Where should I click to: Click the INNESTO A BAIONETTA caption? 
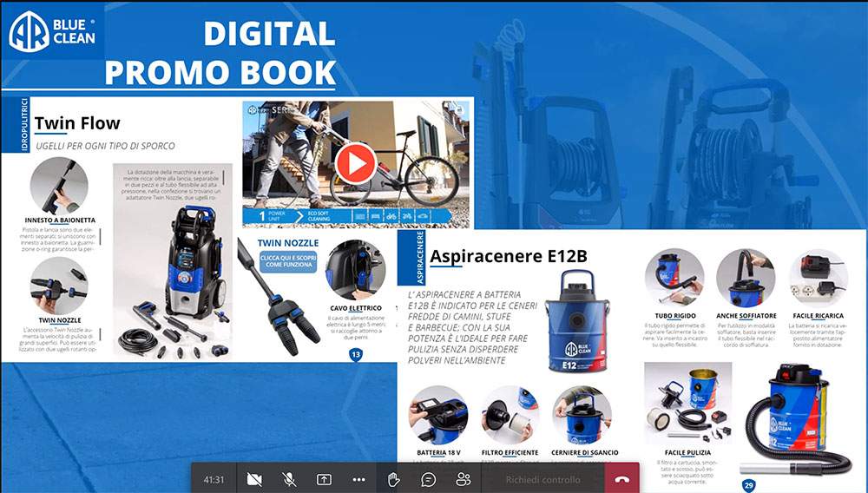(60, 220)
